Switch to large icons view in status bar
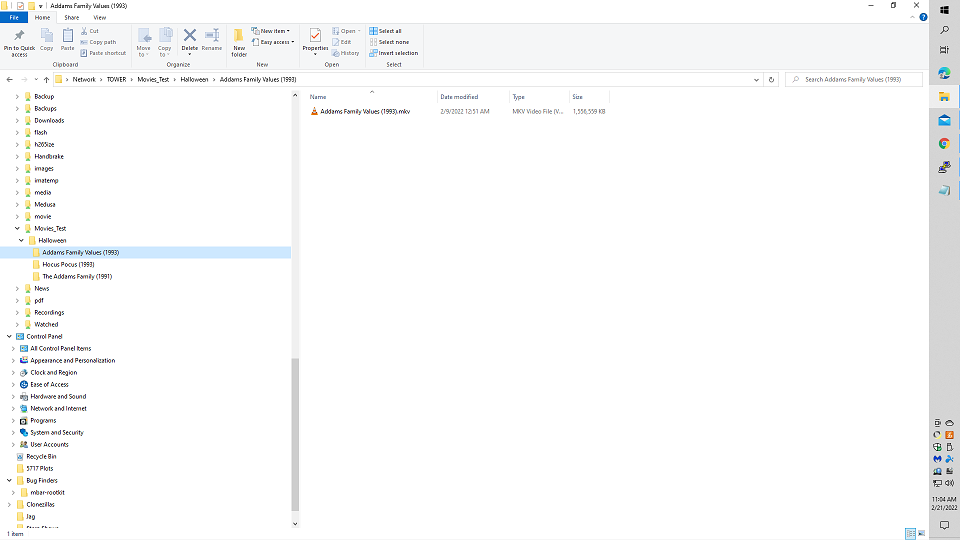 coord(920,534)
